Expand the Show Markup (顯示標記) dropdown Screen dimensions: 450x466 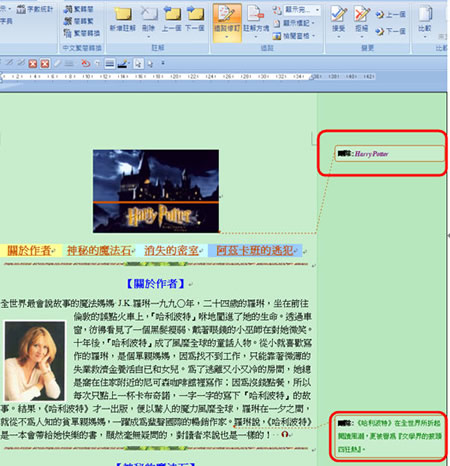coord(294,23)
